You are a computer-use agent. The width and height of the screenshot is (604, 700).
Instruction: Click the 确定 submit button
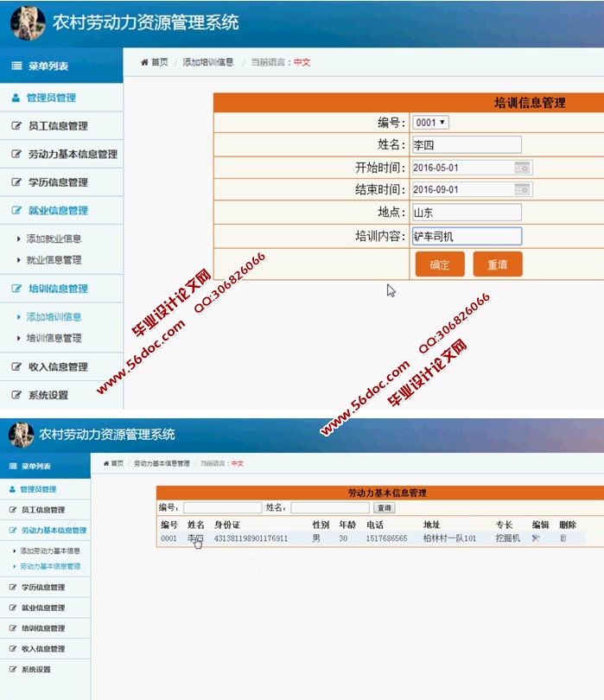pos(440,264)
